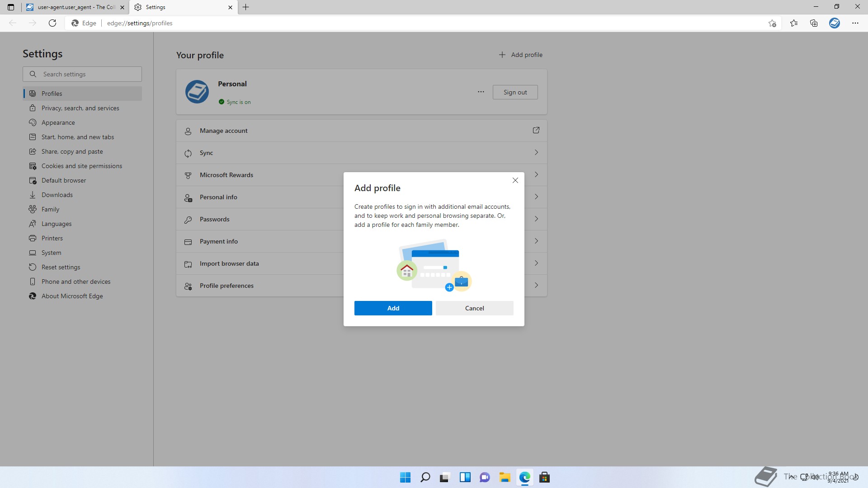Click the Languages sidebar icon
This screenshot has width=868, height=488.
[x=33, y=224]
